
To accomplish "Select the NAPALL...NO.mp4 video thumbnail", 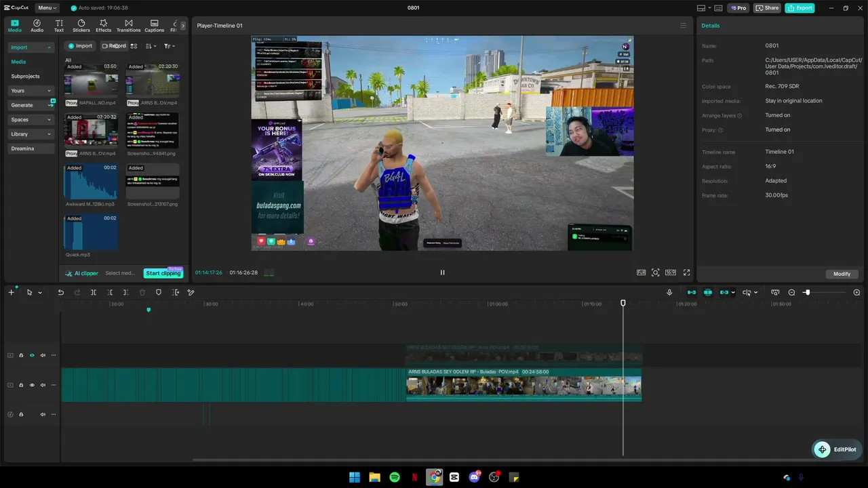I will pyautogui.click(x=91, y=81).
